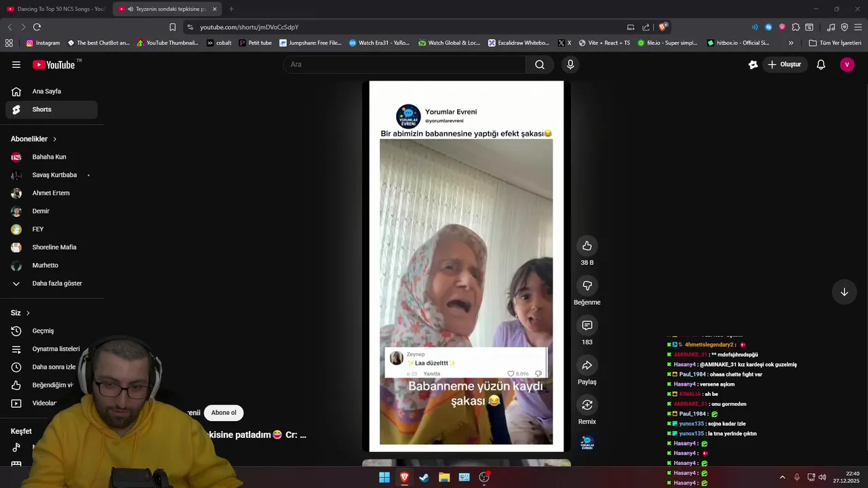This screenshot has width=868, height=488.
Task: Open the bookmarks apps grid icon
Action: (x=9, y=43)
